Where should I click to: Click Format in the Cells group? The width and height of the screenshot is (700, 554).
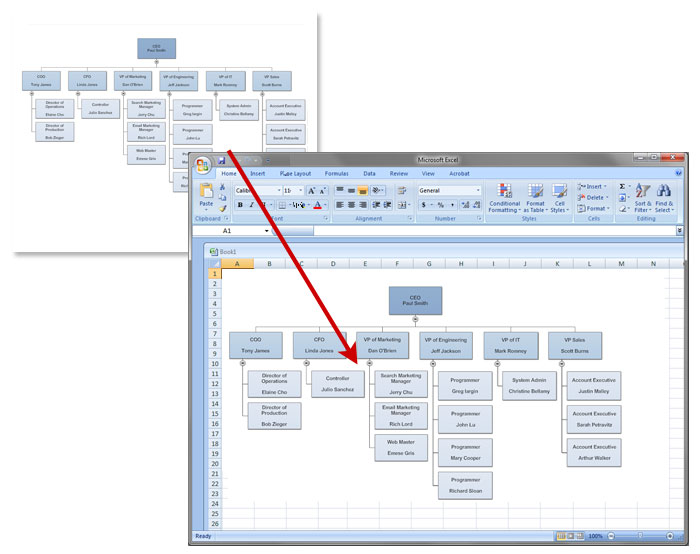(x=593, y=208)
